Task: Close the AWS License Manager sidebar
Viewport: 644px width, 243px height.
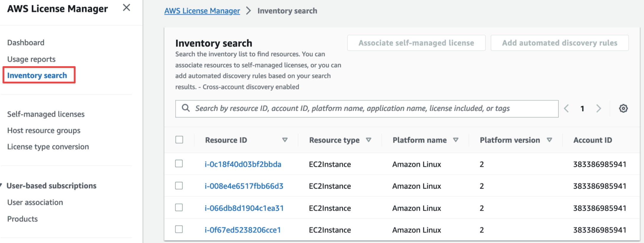Action: [127, 8]
